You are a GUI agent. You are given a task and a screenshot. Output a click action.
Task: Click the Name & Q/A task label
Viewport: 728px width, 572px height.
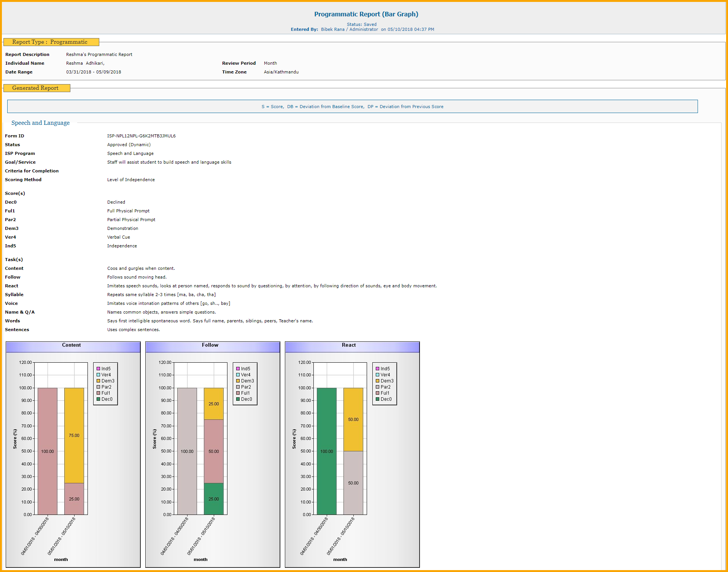tap(20, 312)
